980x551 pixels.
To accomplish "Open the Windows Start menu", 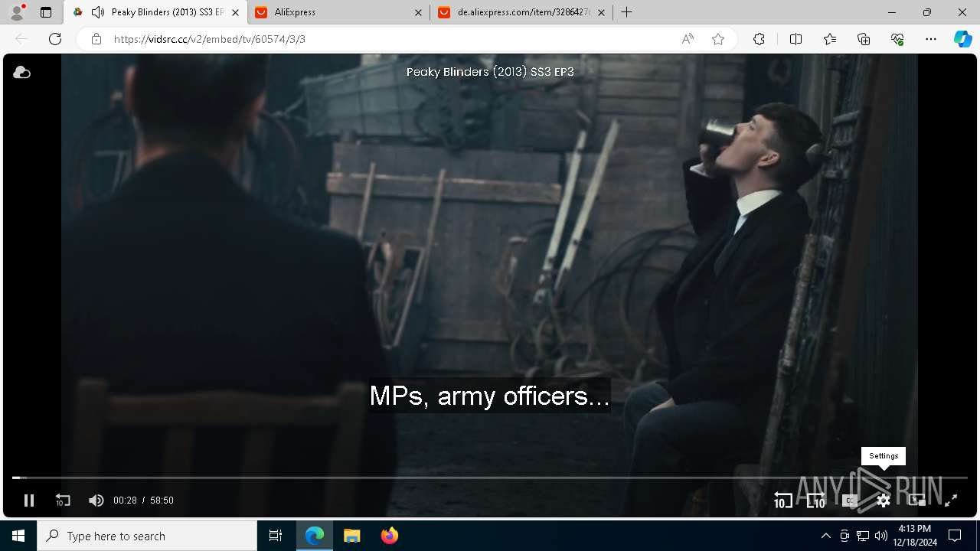I will pos(18,536).
